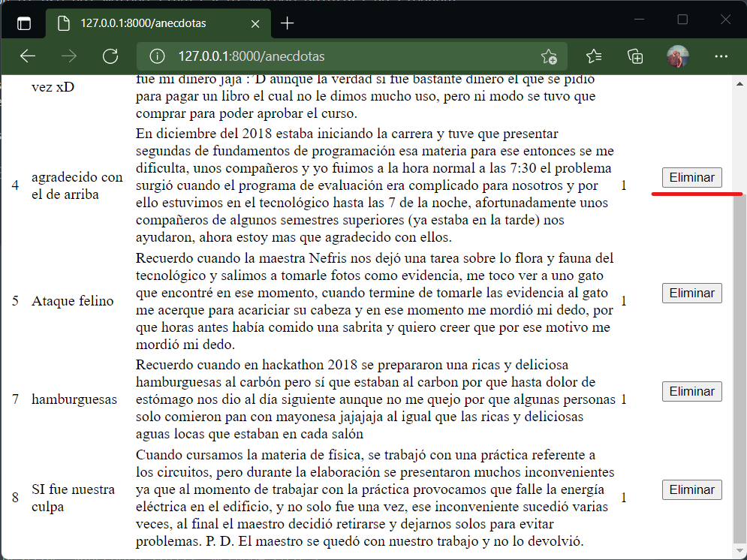Click the paragraph about 'la maestra Nefris'

point(375,301)
